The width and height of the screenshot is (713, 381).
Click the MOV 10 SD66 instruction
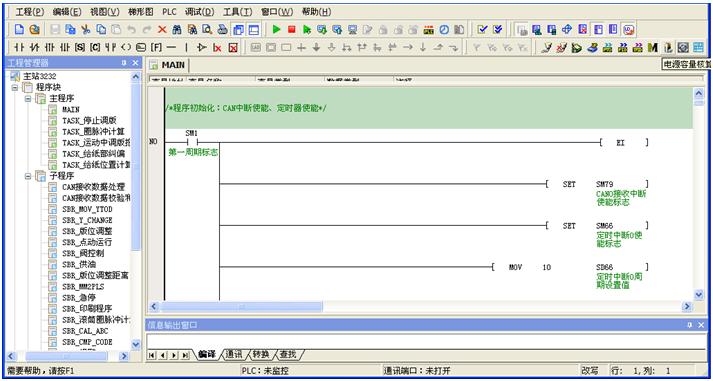(570, 267)
